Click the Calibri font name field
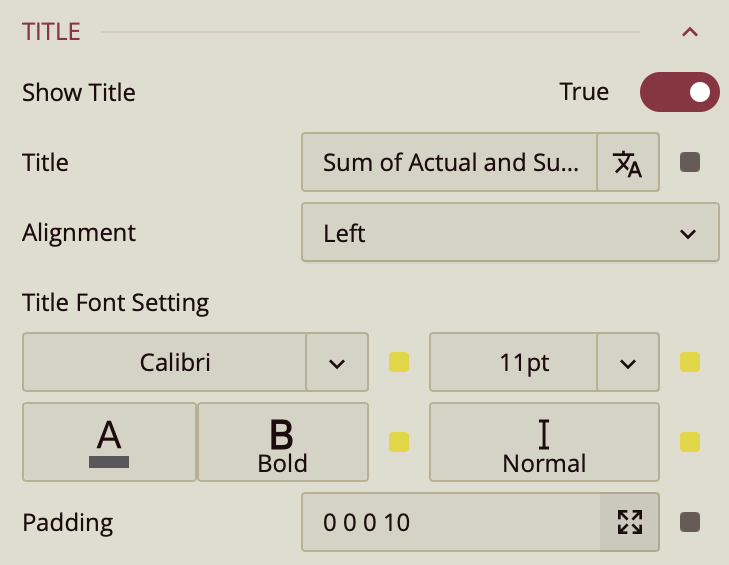This screenshot has width=729, height=565. coord(164,362)
